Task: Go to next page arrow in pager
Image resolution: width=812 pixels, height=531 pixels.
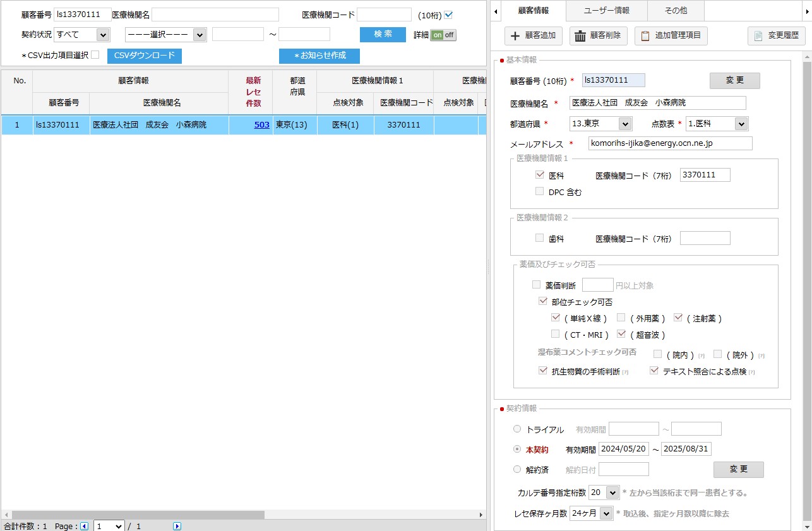Action: click(177, 526)
